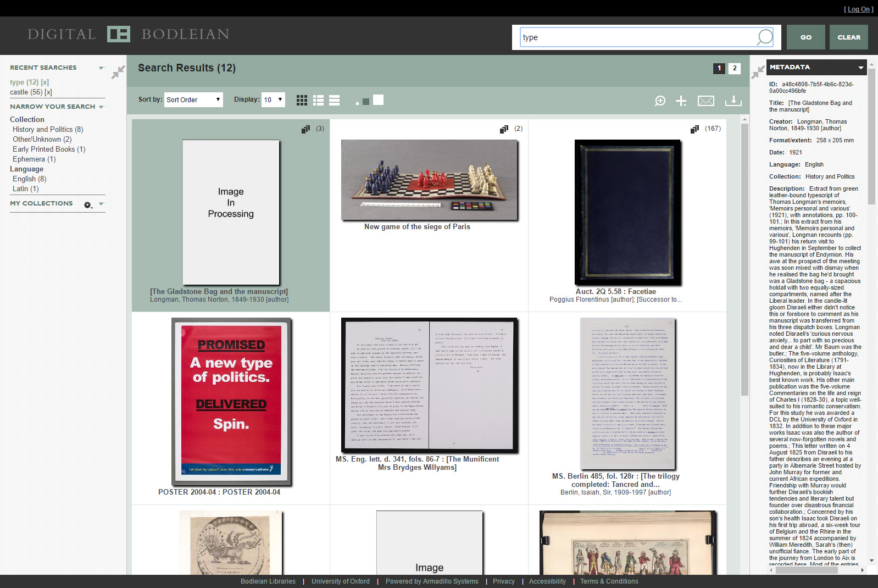
Task: Remove the 'castle (56)' recent search
Action: pyautogui.click(x=48, y=92)
